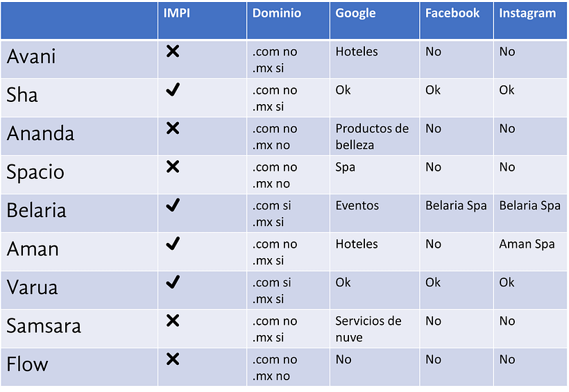
Task: Click the Servicios de nuve cell
Action: coord(375,328)
